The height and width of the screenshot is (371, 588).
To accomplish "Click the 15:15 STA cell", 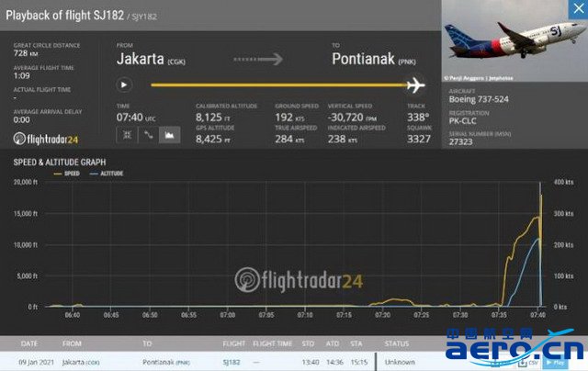I will (358, 363).
